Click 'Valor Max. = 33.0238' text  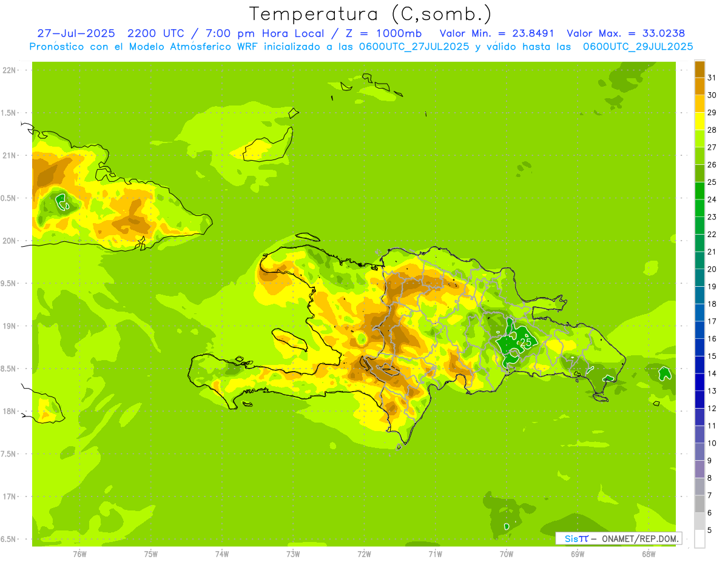coord(627,33)
